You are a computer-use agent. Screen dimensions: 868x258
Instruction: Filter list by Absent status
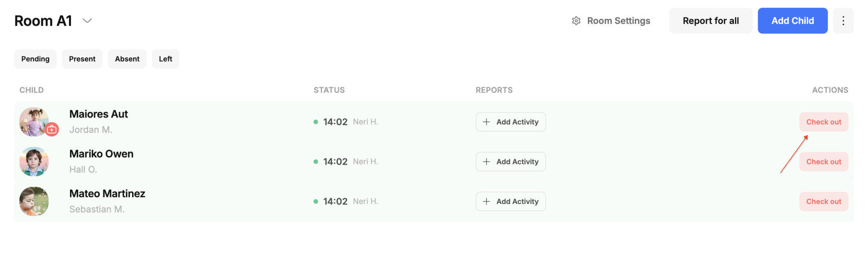point(127,59)
